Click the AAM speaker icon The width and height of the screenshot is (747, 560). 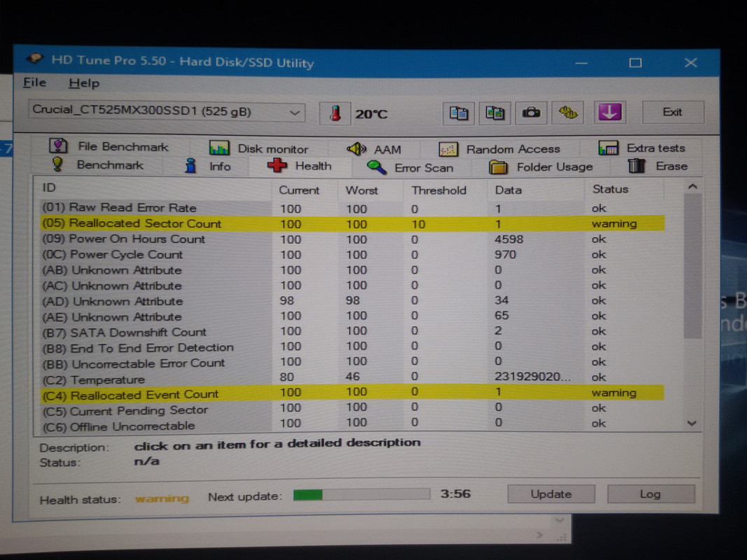coord(356,149)
